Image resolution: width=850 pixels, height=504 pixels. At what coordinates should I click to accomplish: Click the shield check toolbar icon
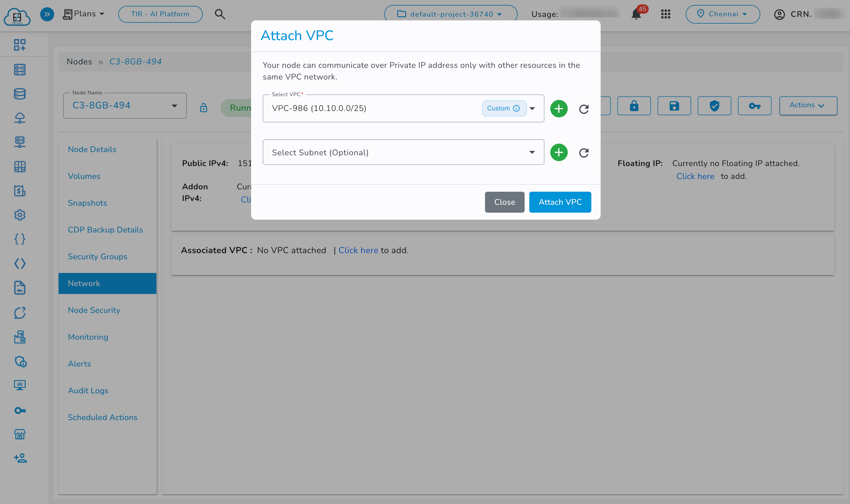pyautogui.click(x=714, y=106)
